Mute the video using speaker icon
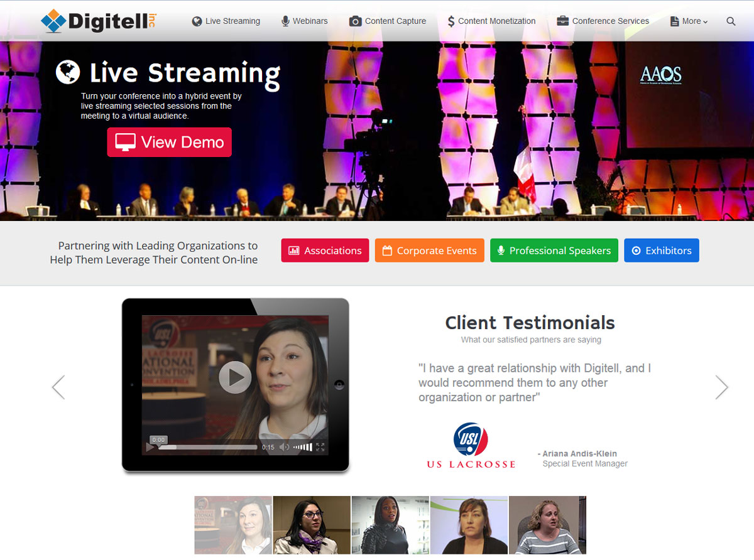Image resolution: width=754 pixels, height=560 pixels. (284, 447)
